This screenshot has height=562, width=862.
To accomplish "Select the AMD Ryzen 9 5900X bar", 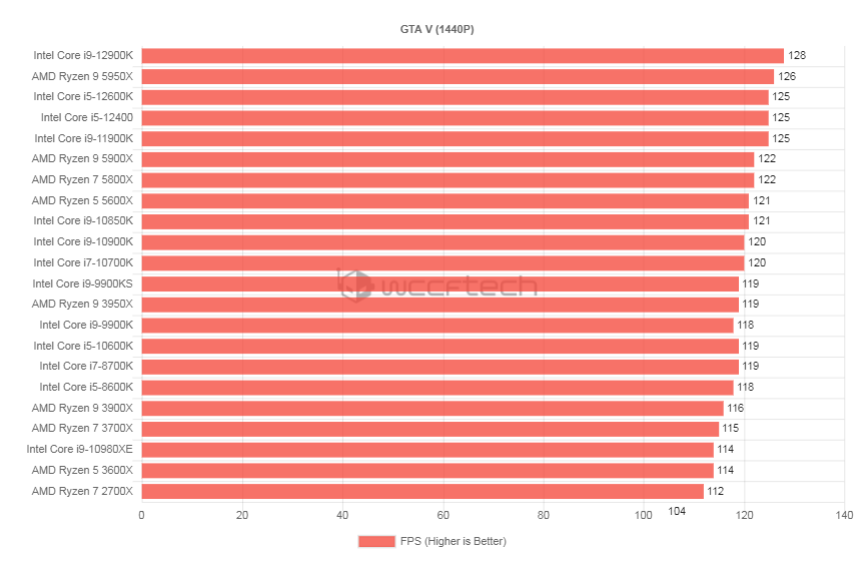I will (x=447, y=159).
